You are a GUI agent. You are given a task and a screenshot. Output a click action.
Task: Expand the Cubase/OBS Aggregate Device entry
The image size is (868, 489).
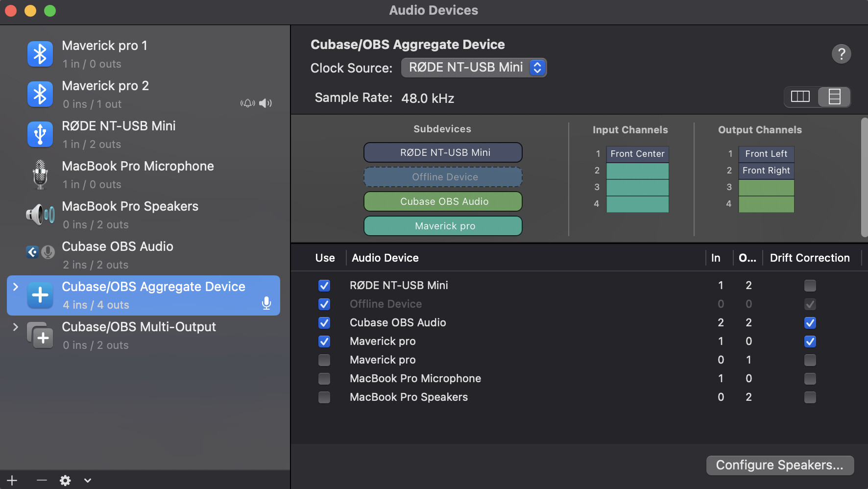(x=16, y=287)
